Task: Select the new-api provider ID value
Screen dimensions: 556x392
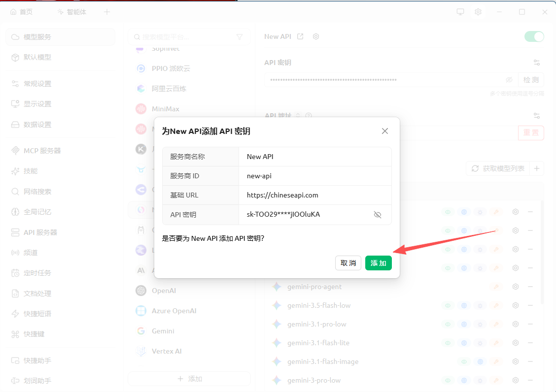Action: click(x=259, y=176)
